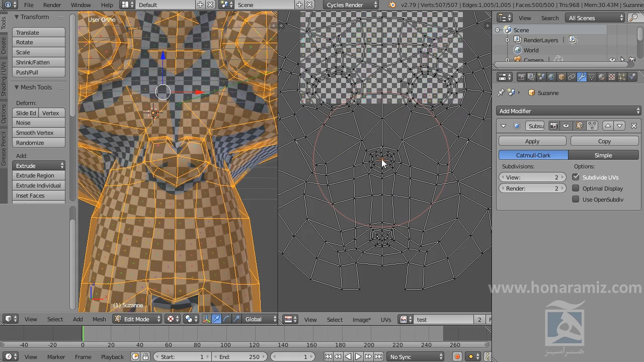Open timeline editor type selector

(11, 357)
